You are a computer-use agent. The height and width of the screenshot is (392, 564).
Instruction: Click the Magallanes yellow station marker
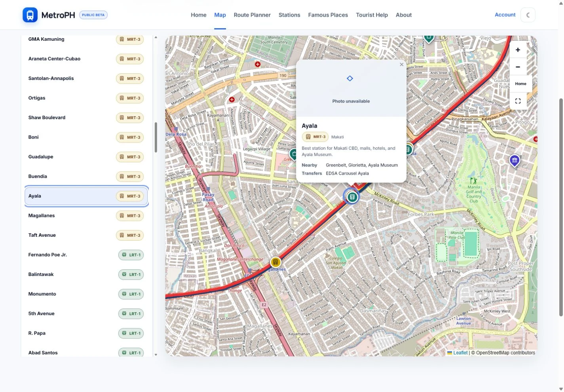click(275, 262)
